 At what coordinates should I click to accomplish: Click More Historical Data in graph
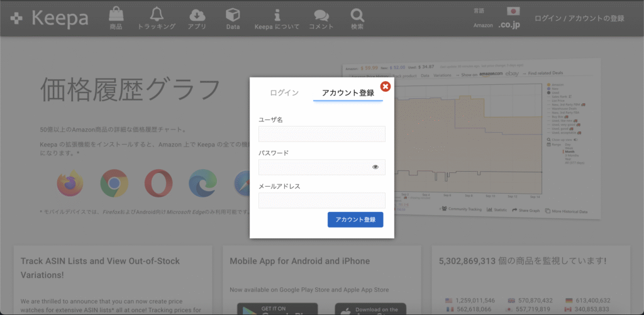[x=567, y=211]
